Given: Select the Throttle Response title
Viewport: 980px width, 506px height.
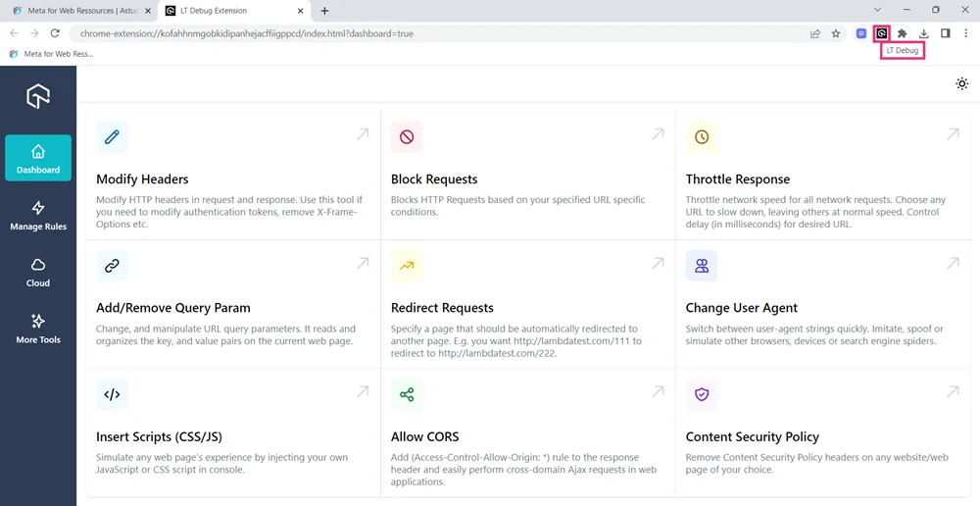Looking at the screenshot, I should 738,179.
